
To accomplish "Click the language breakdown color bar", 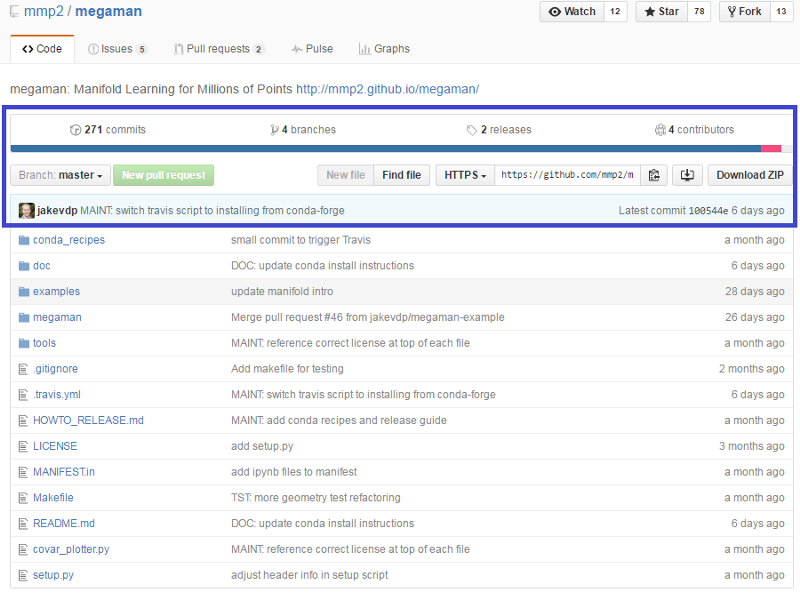I will [x=402, y=148].
